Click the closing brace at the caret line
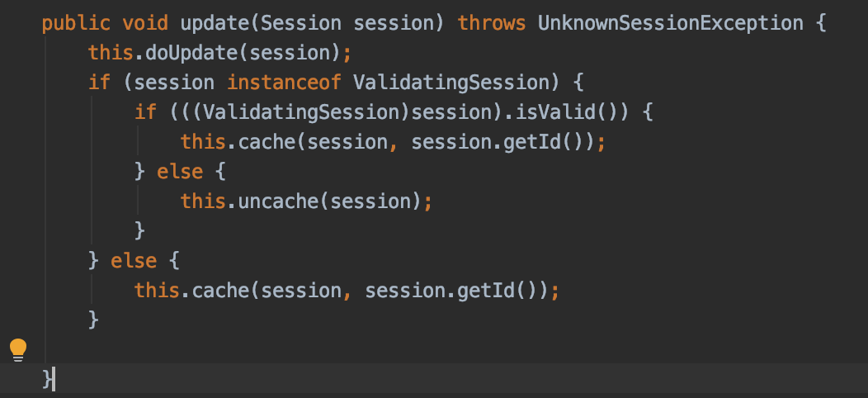The width and height of the screenshot is (868, 398). pyautogui.click(x=47, y=379)
